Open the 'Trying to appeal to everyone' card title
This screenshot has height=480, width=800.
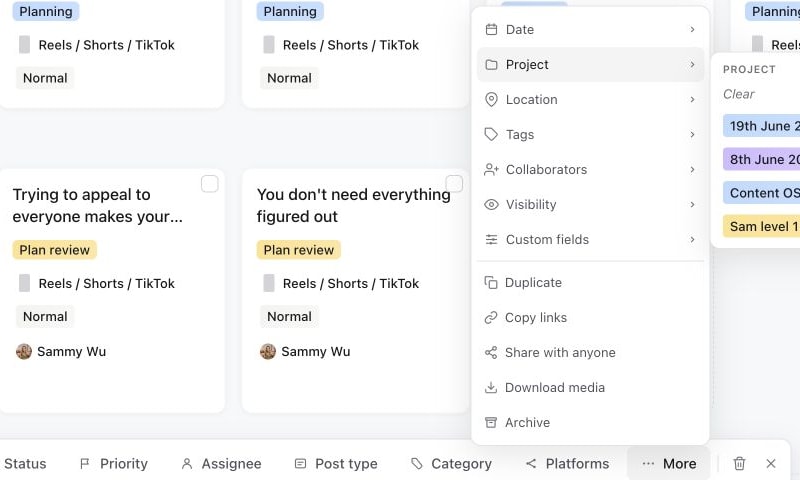(x=97, y=206)
